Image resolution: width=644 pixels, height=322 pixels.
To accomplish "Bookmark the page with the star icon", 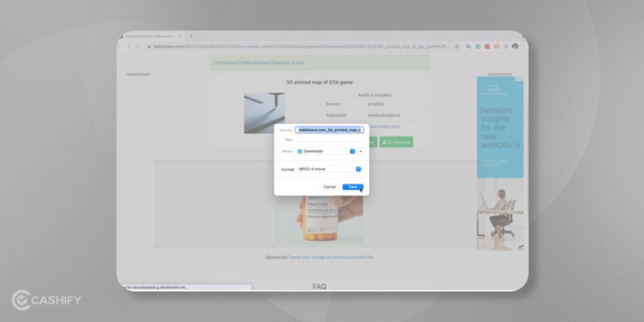I will click(x=457, y=47).
